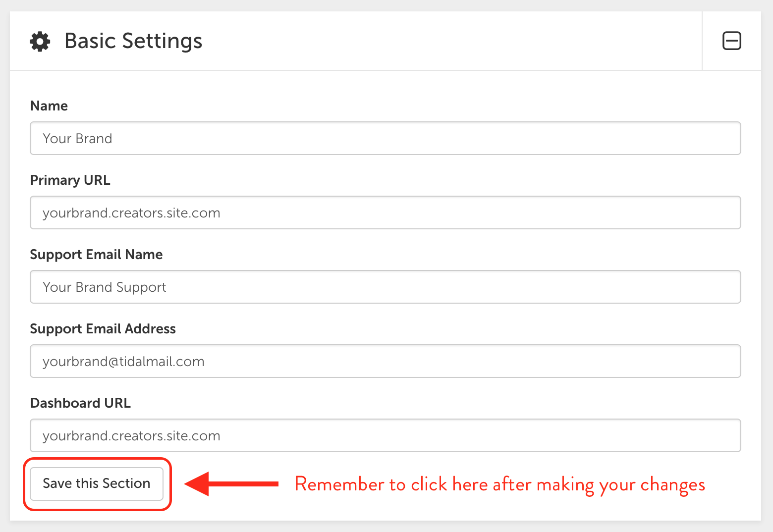Edit the Dashboard URL field
773x532 pixels.
[386, 435]
